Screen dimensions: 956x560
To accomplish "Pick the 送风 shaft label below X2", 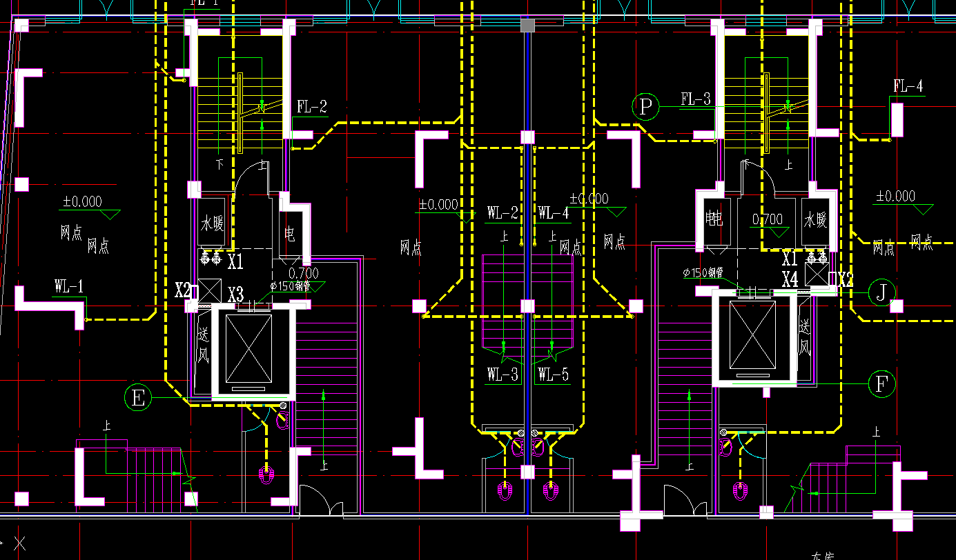I will pyautogui.click(x=203, y=345).
